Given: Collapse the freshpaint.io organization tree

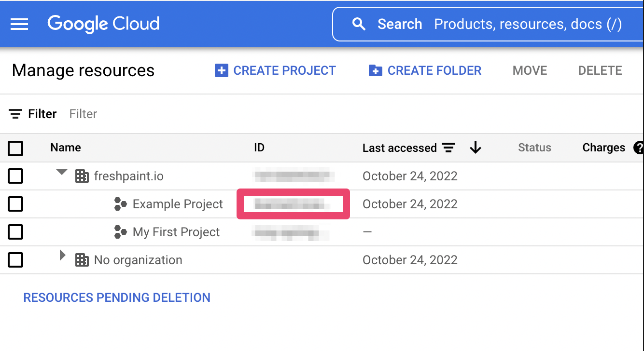Looking at the screenshot, I should (62, 173).
